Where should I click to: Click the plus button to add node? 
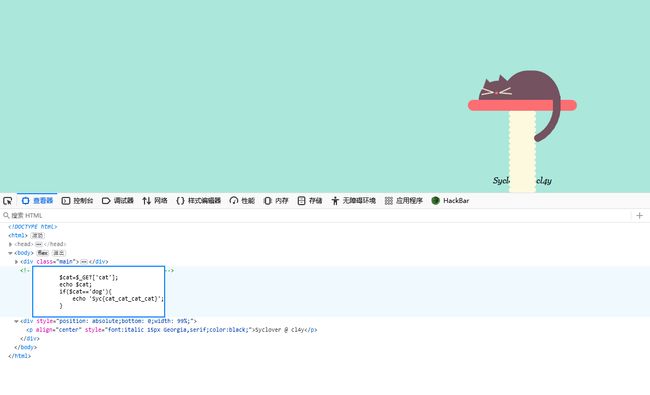640,216
